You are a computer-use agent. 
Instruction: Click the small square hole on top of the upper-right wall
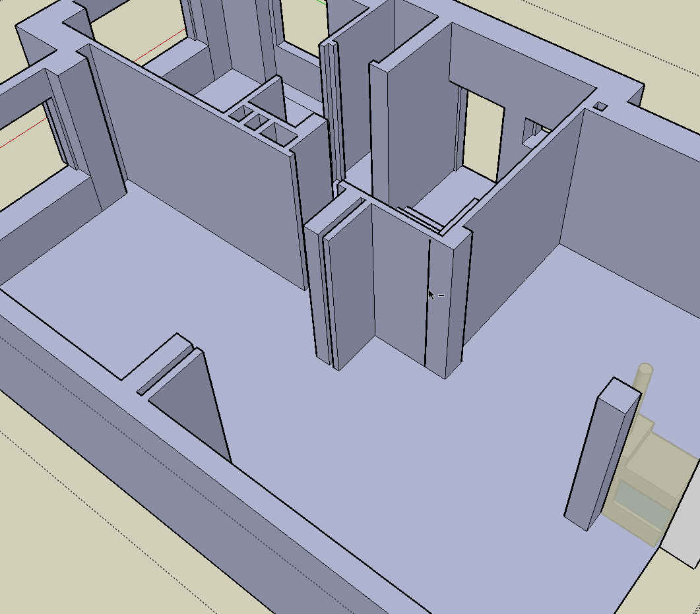point(600,106)
